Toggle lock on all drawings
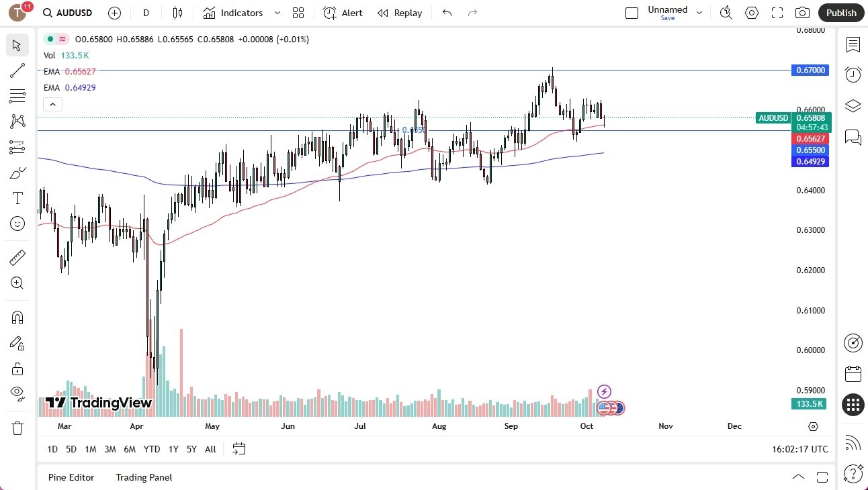Viewport: 868px width, 490px height. pyautogui.click(x=17, y=369)
